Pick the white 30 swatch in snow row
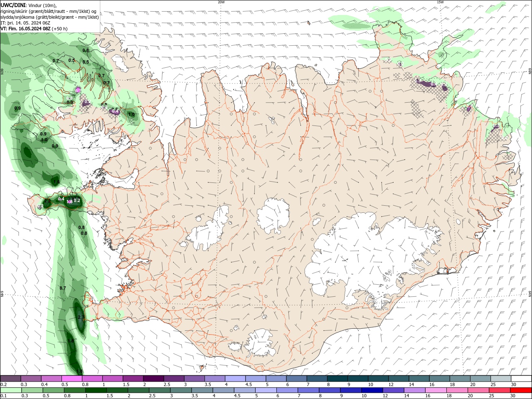This screenshot has width=532, height=399. point(521,379)
